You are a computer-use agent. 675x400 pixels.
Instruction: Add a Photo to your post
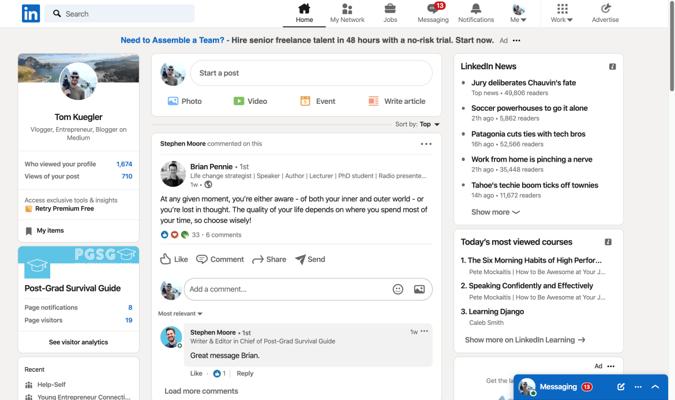point(185,101)
